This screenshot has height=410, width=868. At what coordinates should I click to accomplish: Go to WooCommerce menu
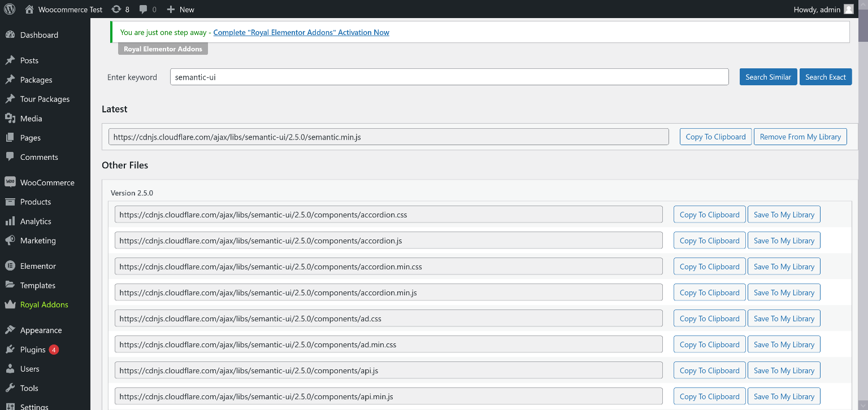pos(45,182)
